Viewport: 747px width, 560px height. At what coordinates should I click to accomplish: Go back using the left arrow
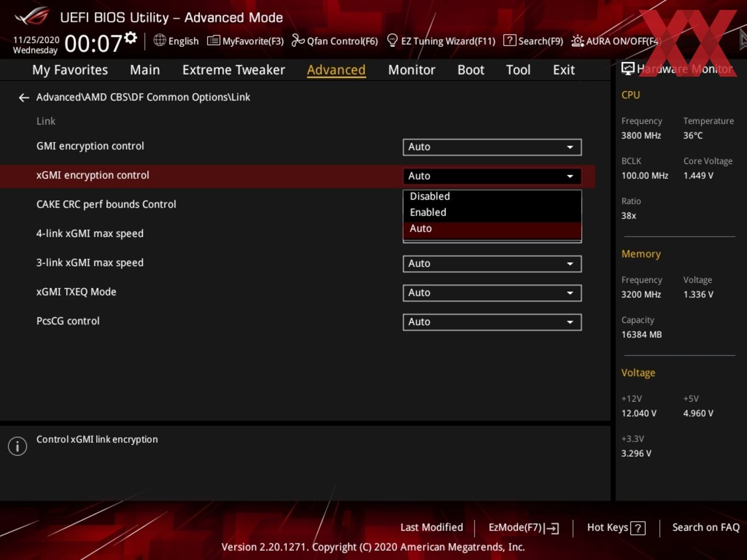pos(24,98)
